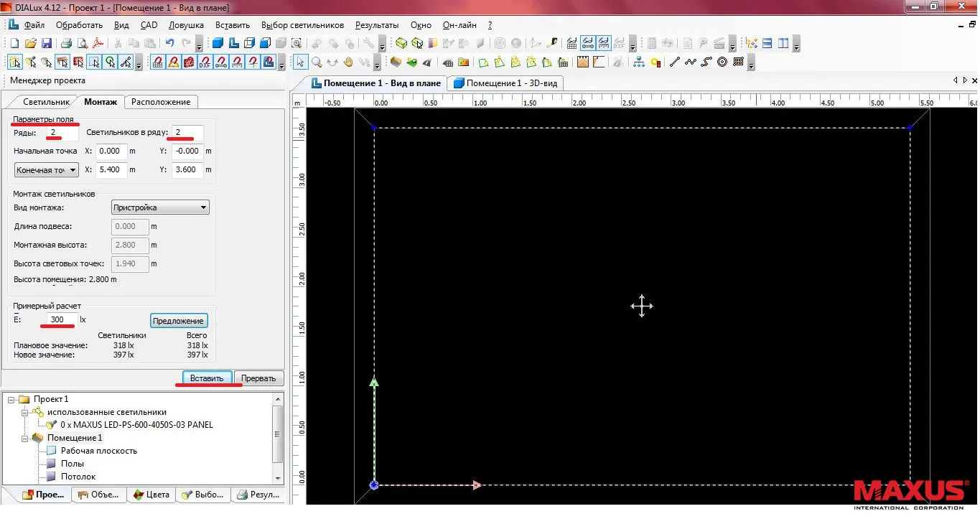The height and width of the screenshot is (524, 980).
Task: Export to PDF icon
Action: 98,43
